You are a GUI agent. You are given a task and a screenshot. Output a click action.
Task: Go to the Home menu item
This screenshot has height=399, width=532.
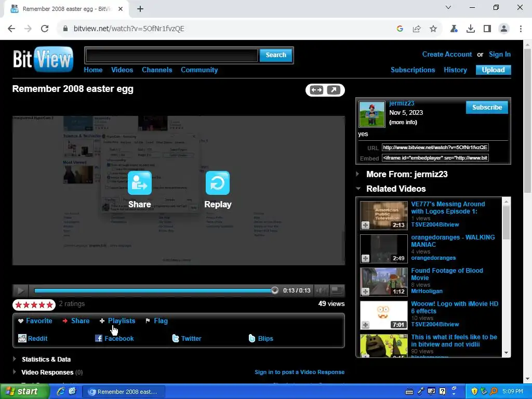pyautogui.click(x=93, y=70)
